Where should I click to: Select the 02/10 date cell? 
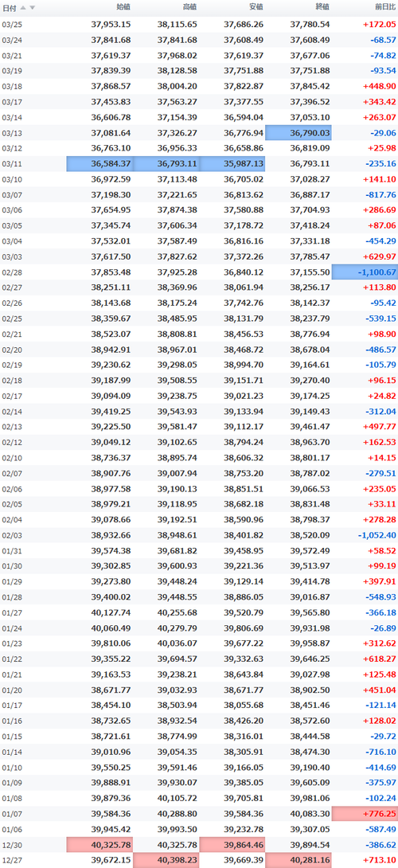(x=11, y=457)
